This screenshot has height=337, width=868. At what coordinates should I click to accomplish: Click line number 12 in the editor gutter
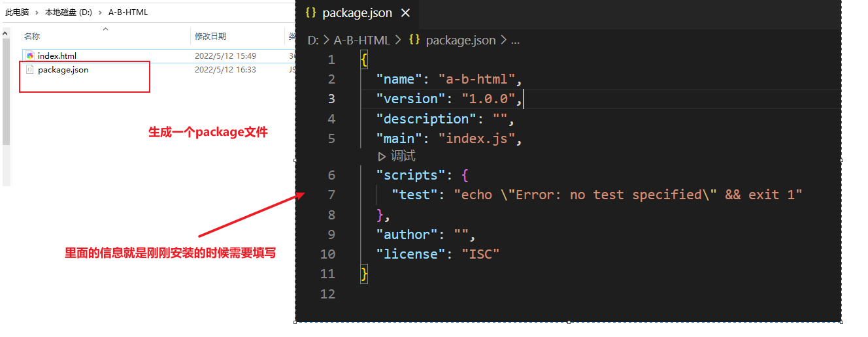click(x=327, y=294)
